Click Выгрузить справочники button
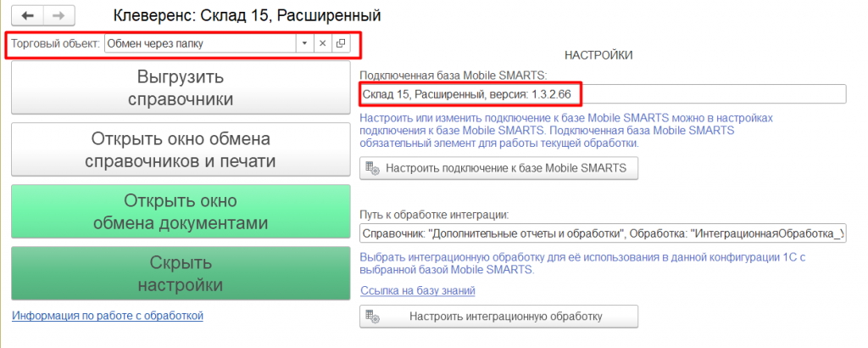 click(181, 87)
